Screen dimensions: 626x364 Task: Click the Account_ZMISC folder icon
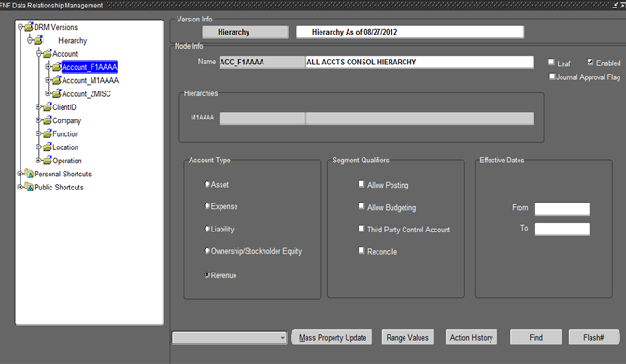tap(57, 93)
